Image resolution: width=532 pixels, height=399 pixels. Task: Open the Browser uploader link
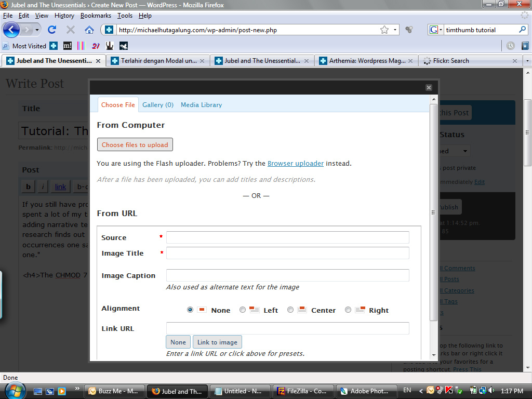click(295, 163)
